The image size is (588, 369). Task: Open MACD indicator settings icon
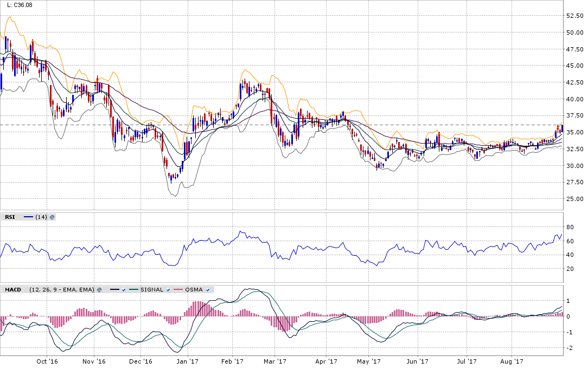[x=99, y=290]
